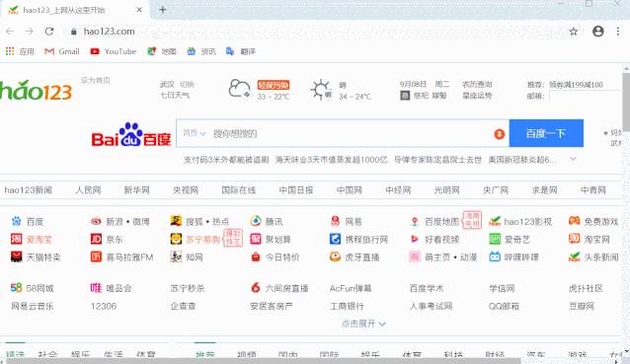Expand the 网页 search type dropdown

coord(195,133)
